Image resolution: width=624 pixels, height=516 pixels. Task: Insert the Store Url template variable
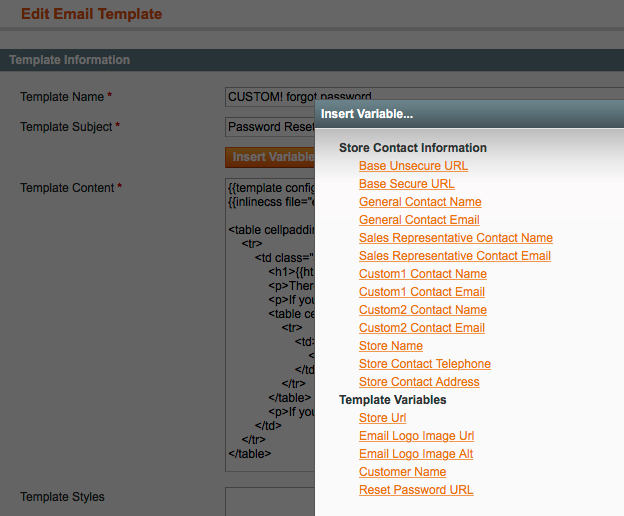382,418
